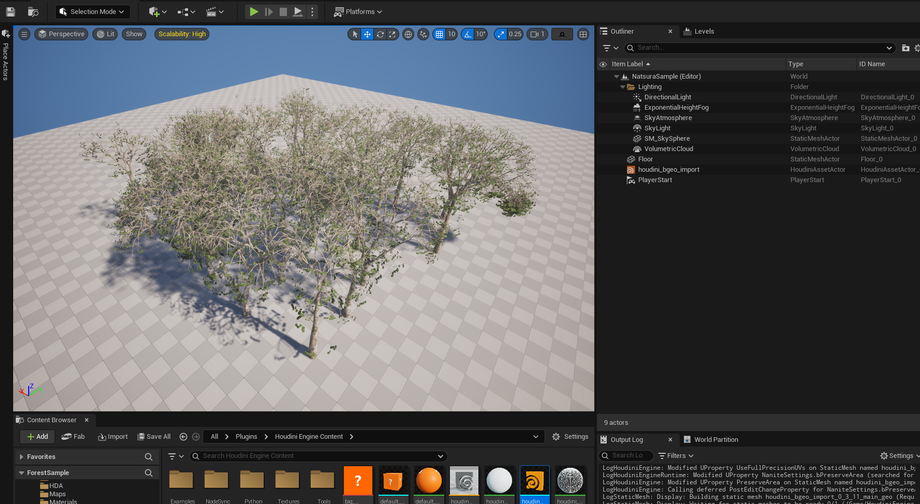Open the Platforms dropdown

(x=358, y=12)
